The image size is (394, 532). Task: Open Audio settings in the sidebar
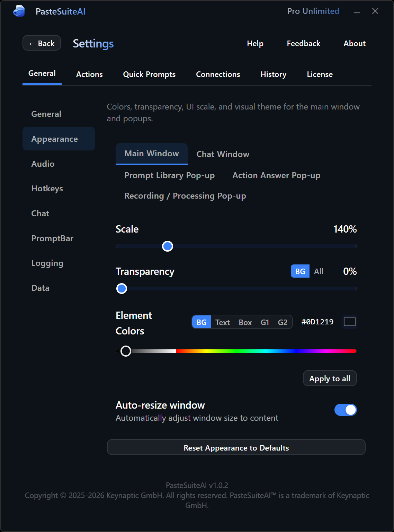59,164
